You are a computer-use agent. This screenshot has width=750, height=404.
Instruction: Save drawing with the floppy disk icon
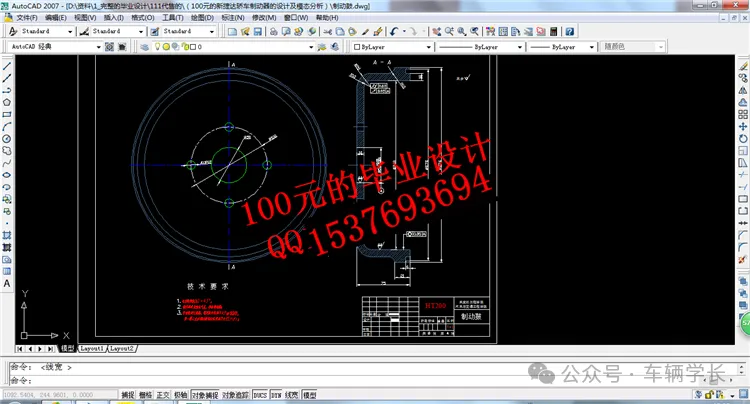tap(257, 32)
